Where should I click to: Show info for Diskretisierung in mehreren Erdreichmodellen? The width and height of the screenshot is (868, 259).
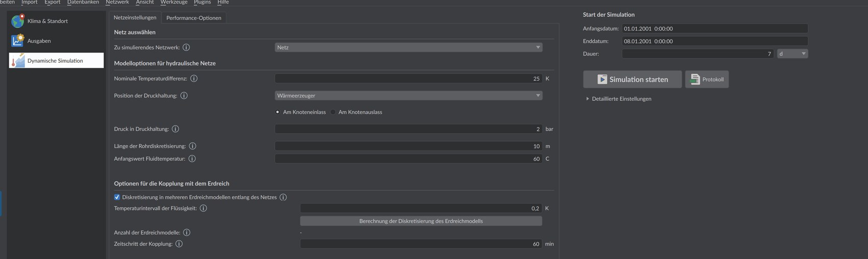coord(283,197)
